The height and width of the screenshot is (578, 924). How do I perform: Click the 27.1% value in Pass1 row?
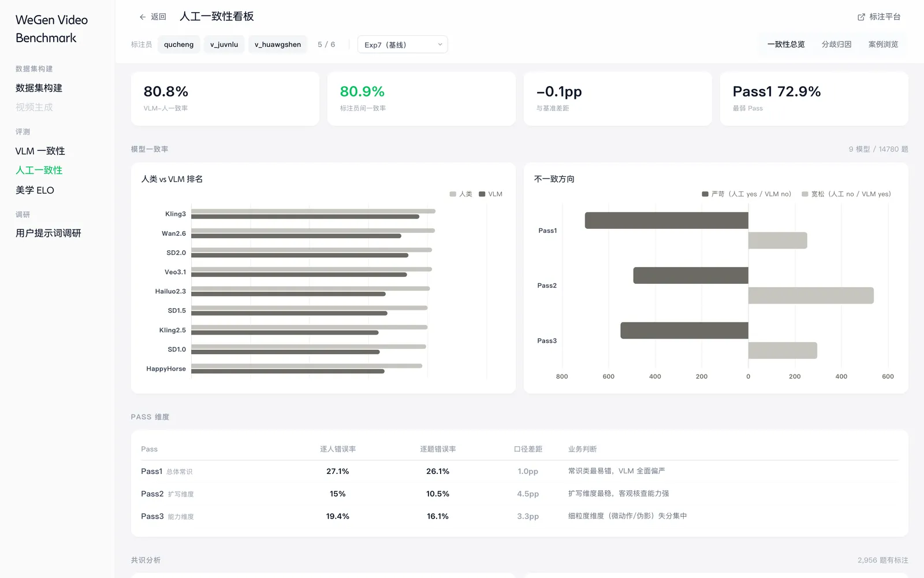pyautogui.click(x=338, y=472)
